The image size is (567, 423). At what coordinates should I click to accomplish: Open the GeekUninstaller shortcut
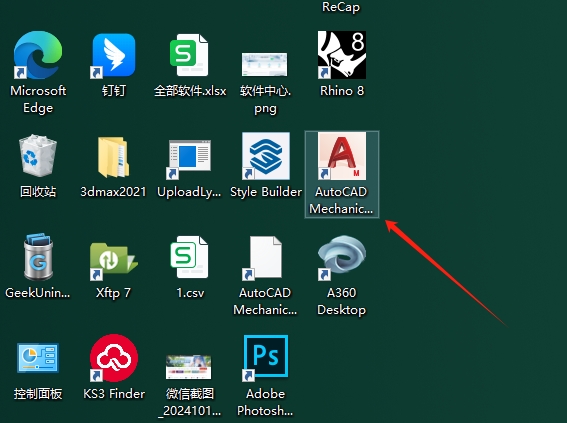[38, 257]
